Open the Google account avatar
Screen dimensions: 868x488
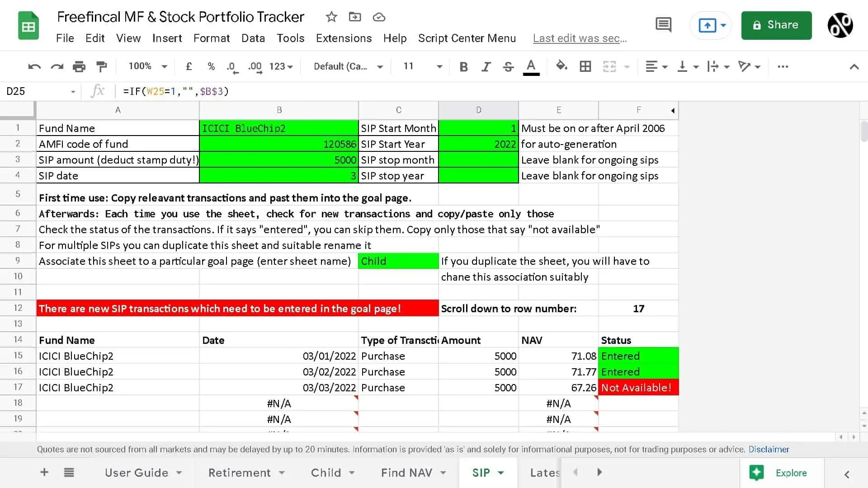[840, 25]
